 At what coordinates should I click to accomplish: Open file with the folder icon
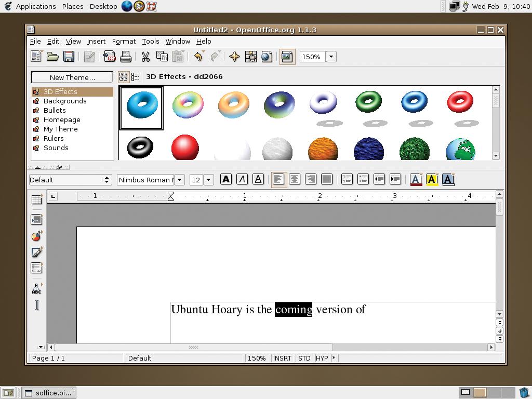tap(52, 56)
